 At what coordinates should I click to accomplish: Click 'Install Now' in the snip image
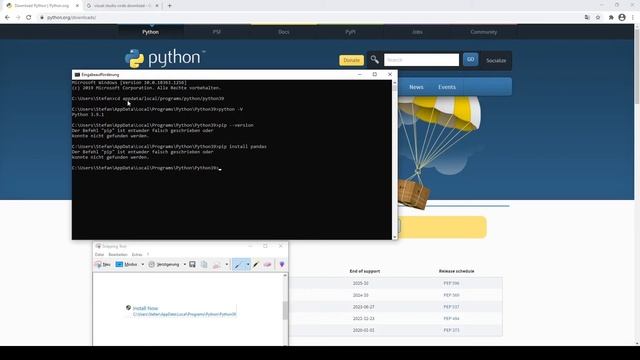(145, 308)
